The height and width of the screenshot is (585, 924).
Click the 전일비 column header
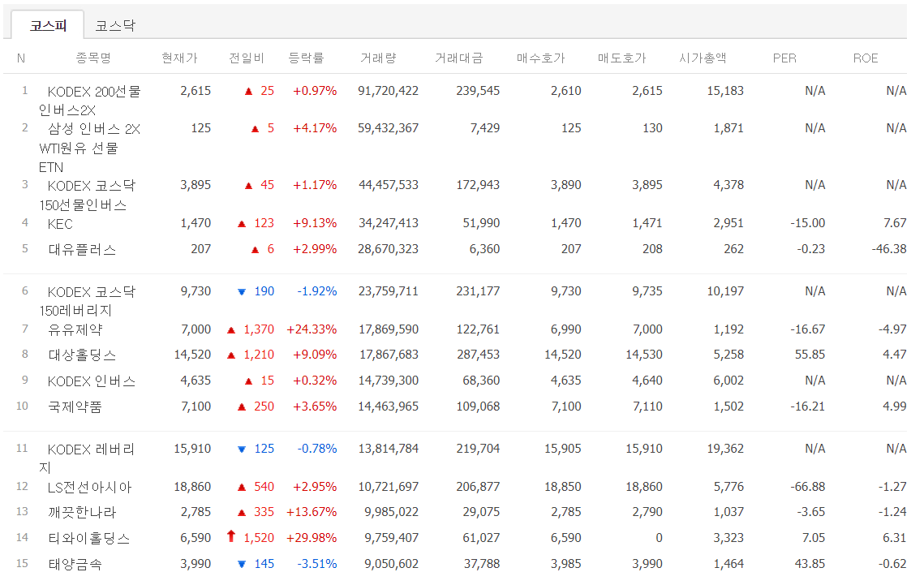[x=247, y=58]
